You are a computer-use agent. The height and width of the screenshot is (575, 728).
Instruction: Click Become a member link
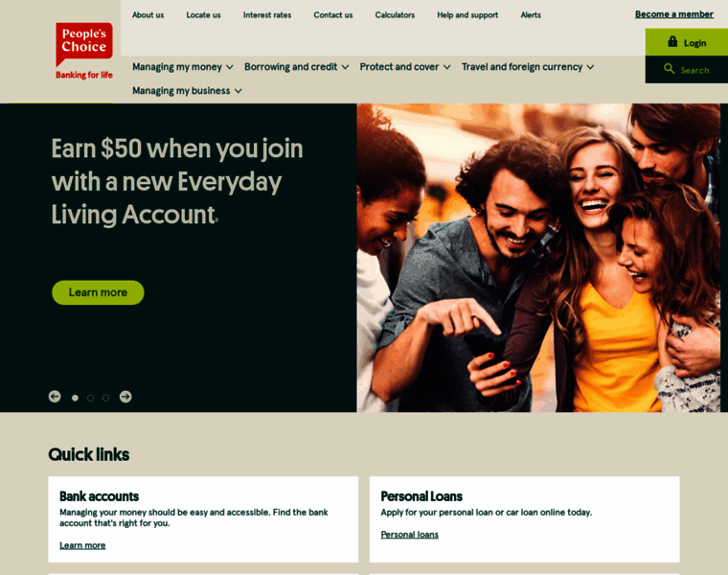pos(674,14)
